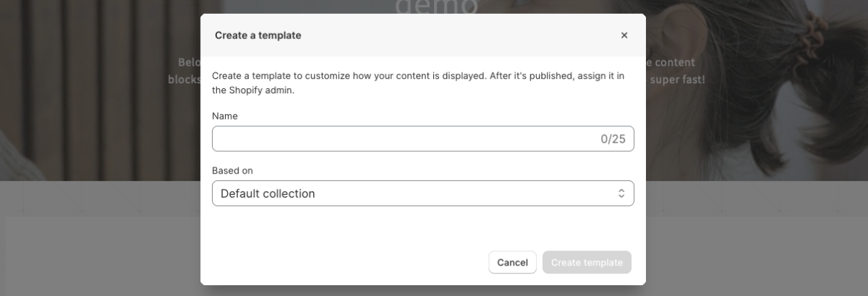Click the "blocks" text left of dialog
This screenshot has width=868, height=296.
(184, 79)
